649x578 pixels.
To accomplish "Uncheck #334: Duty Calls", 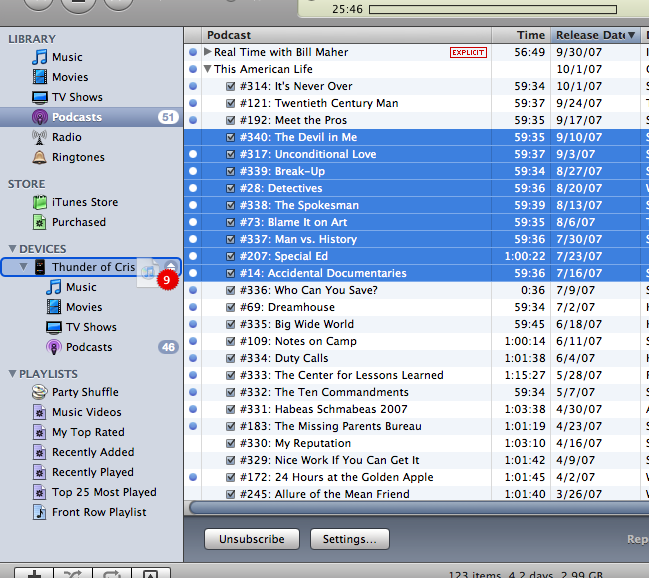I will pos(231,358).
